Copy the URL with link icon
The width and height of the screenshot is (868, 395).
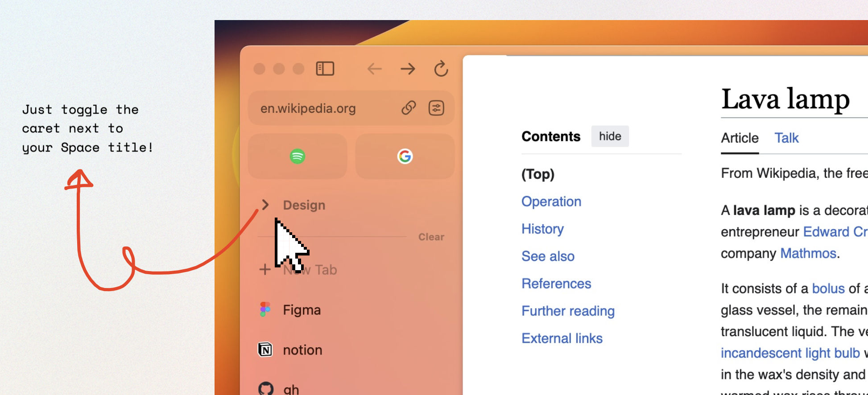409,108
